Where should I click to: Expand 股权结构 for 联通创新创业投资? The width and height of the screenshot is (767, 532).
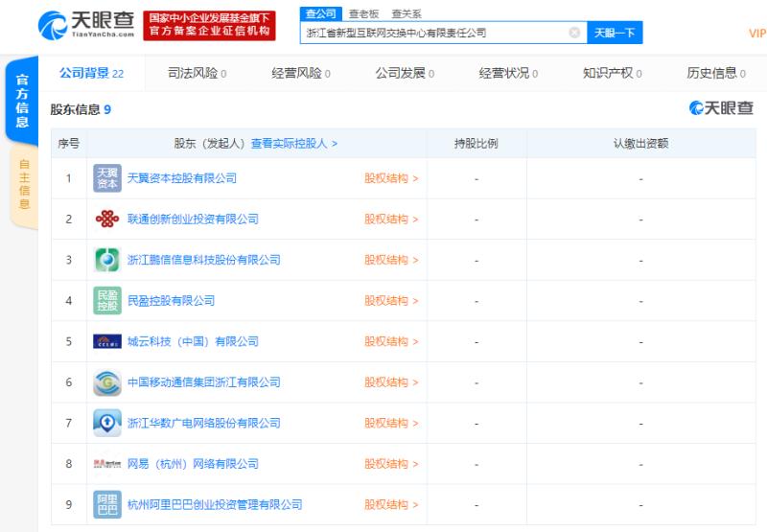click(x=391, y=220)
